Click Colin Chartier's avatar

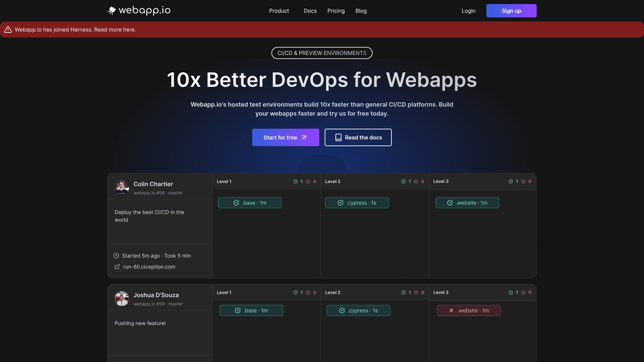tap(122, 187)
